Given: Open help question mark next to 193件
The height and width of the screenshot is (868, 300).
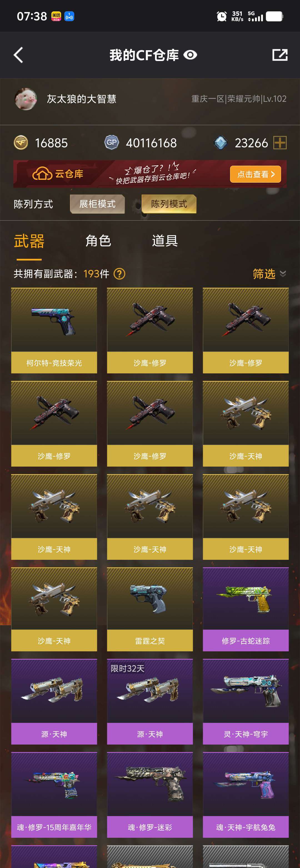Looking at the screenshot, I should tap(119, 274).
